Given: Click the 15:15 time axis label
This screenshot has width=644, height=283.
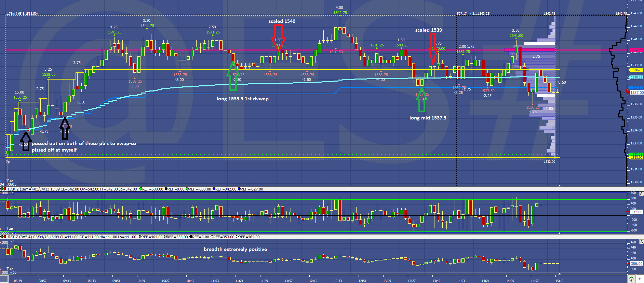Looking at the screenshot, I should 559,281.
